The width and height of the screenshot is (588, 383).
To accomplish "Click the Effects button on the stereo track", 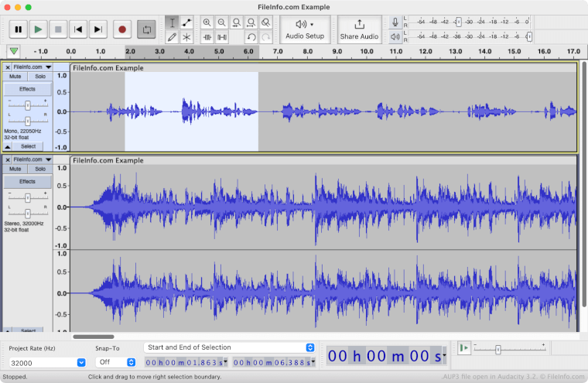I will click(x=28, y=181).
